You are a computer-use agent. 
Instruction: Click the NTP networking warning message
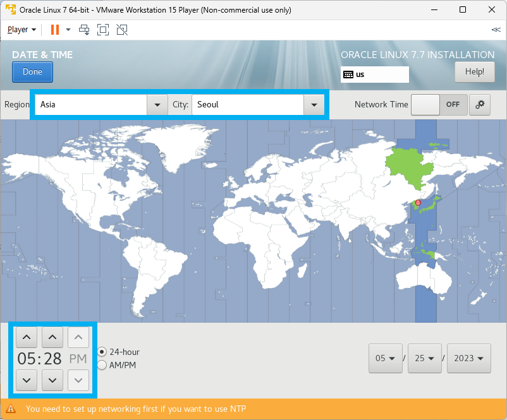pos(136,409)
